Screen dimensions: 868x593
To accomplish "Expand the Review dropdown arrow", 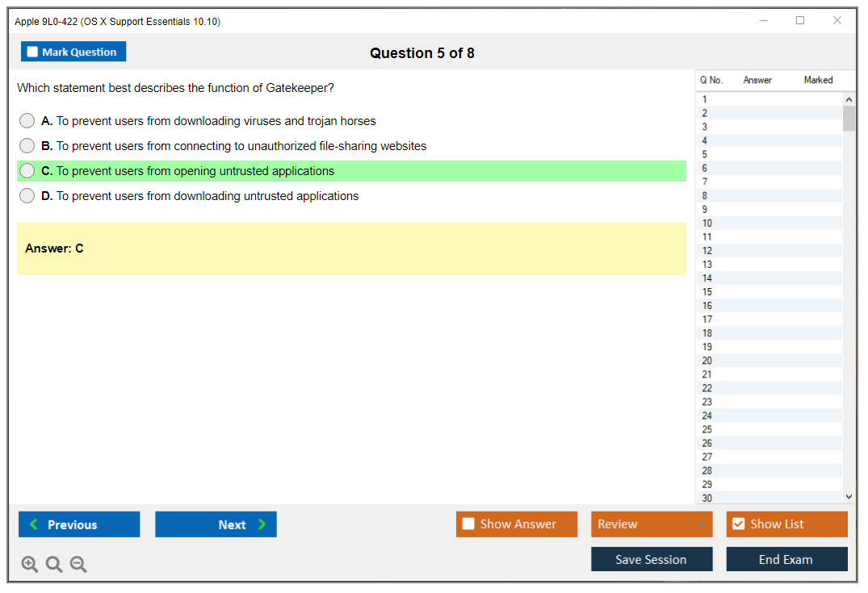I will coord(700,524).
